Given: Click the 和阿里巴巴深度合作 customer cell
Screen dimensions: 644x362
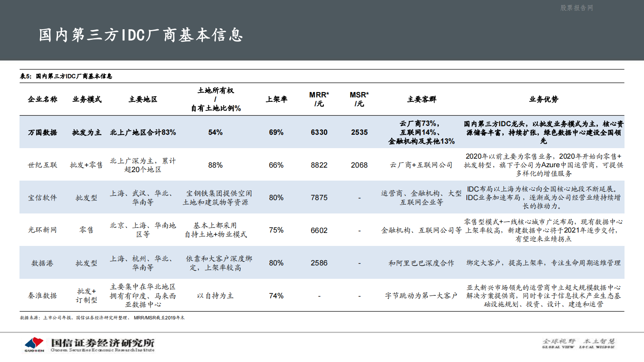Looking at the screenshot, I should point(422,263).
